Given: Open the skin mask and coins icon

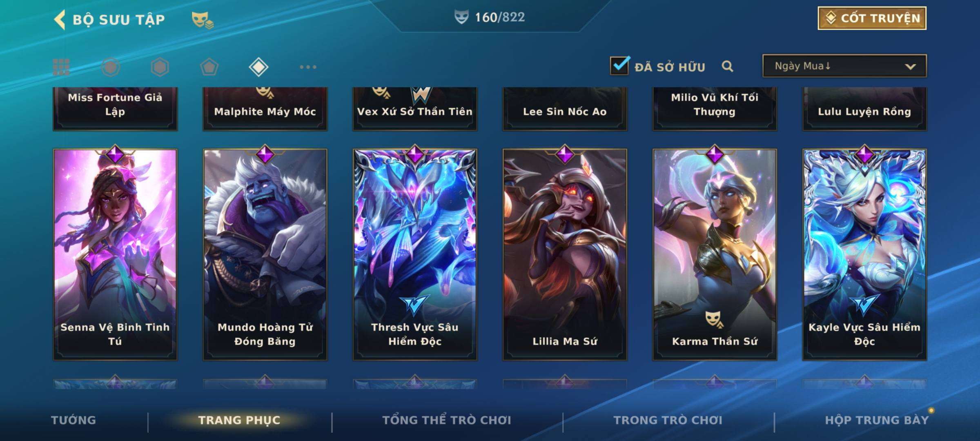Looking at the screenshot, I should click(203, 20).
